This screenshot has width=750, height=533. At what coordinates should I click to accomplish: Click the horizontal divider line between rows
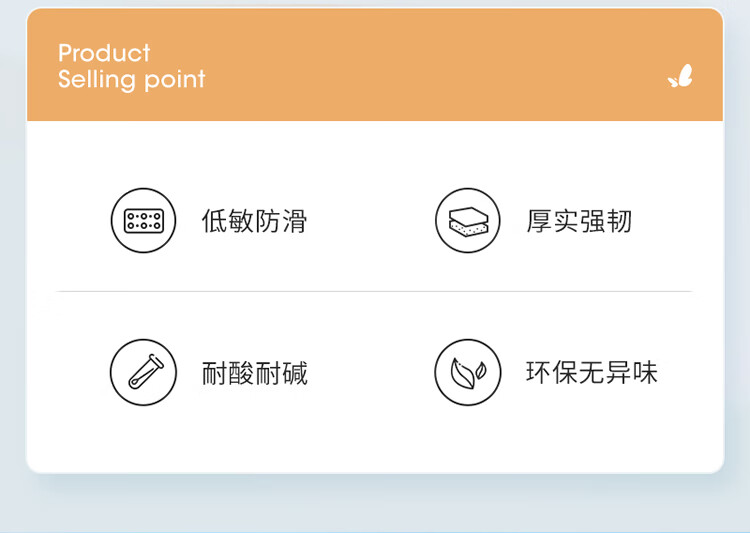pyautogui.click(x=375, y=291)
